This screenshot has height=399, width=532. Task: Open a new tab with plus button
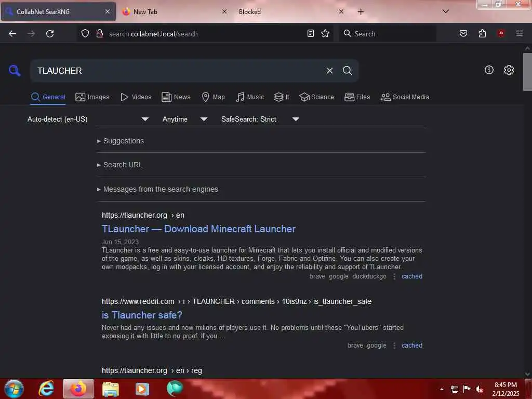pos(361,12)
